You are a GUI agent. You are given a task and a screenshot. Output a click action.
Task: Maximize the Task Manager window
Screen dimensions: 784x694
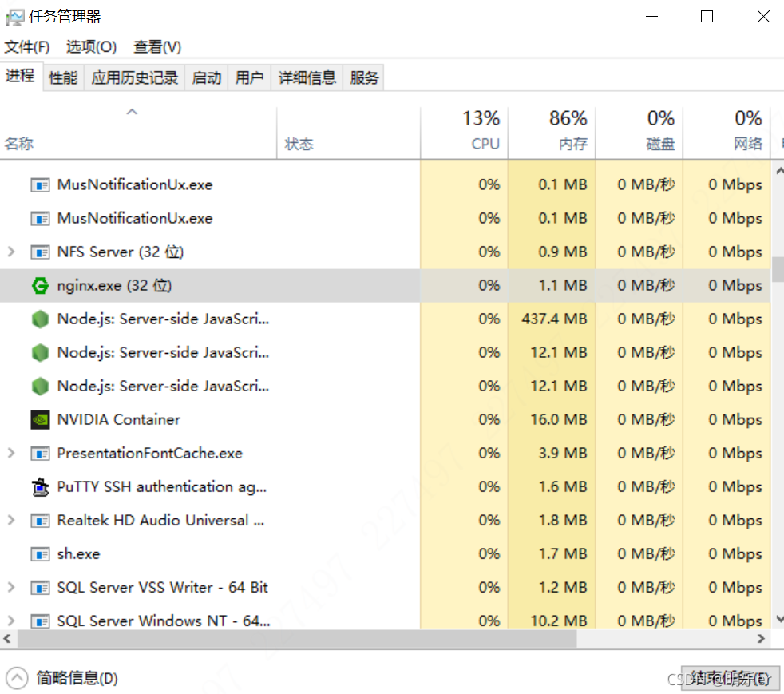pos(707,17)
